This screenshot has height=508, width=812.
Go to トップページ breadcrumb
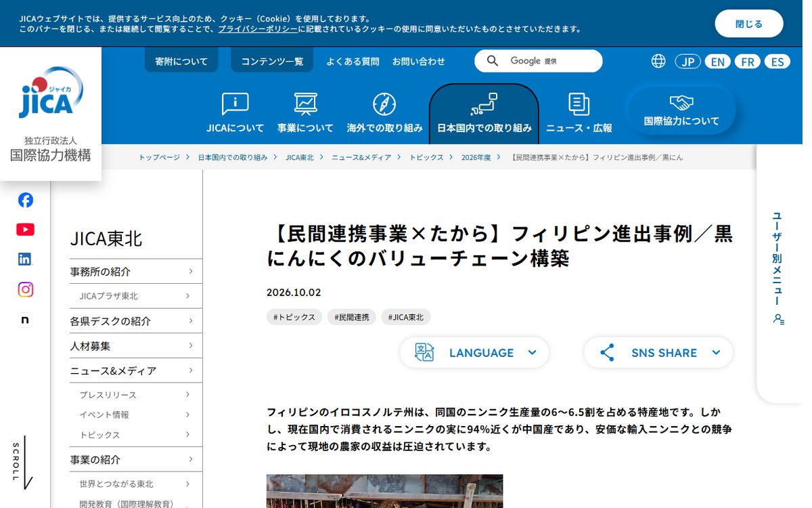[x=160, y=157]
